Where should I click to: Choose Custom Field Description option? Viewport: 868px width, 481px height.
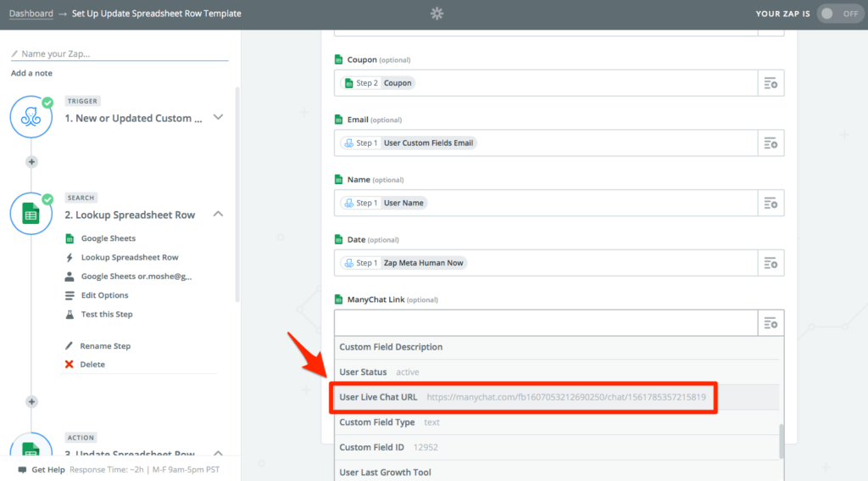click(557, 347)
